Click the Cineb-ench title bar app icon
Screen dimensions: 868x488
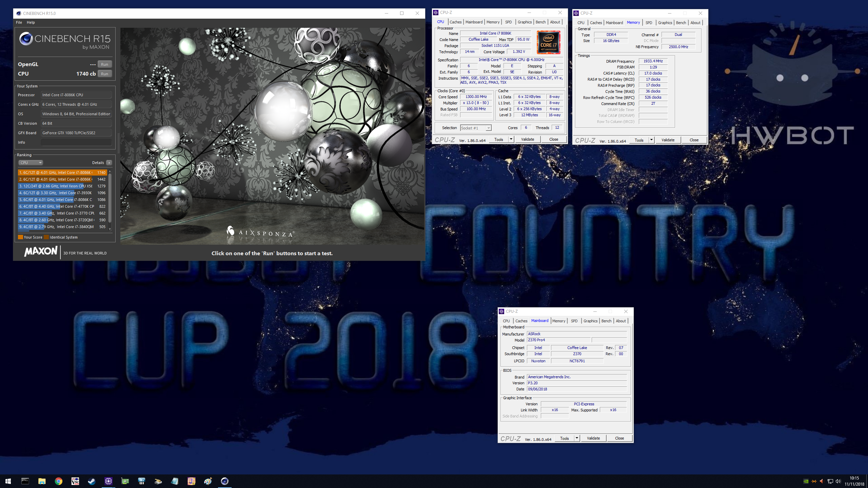coord(19,13)
